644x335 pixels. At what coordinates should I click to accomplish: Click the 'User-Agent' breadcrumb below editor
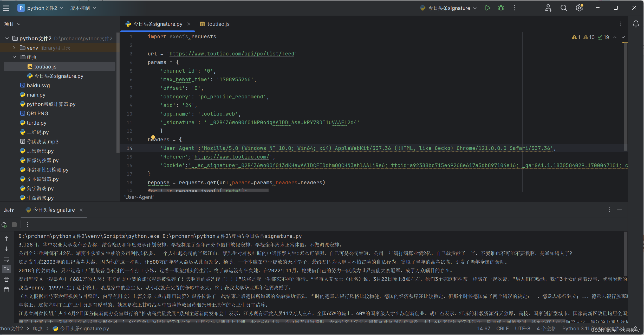[x=139, y=197]
